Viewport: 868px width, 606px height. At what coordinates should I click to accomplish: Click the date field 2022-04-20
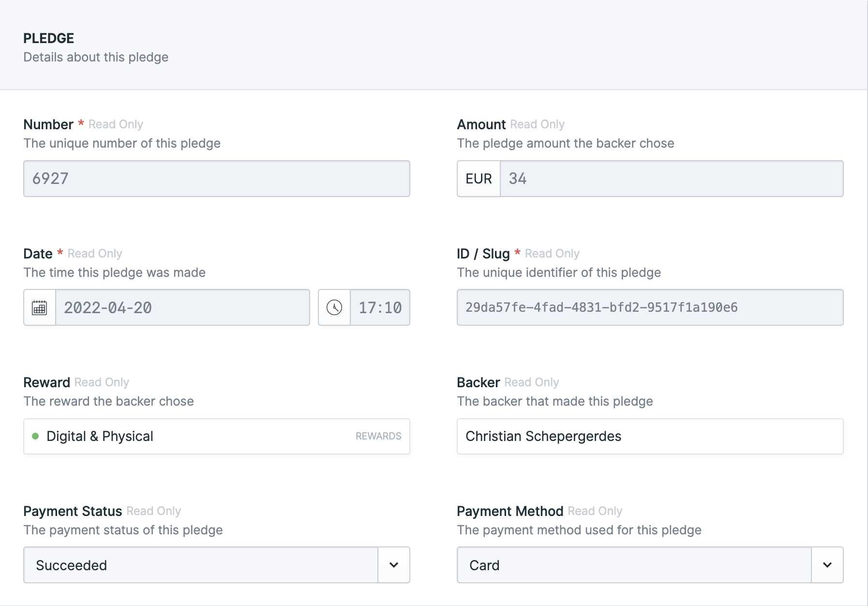coord(182,308)
